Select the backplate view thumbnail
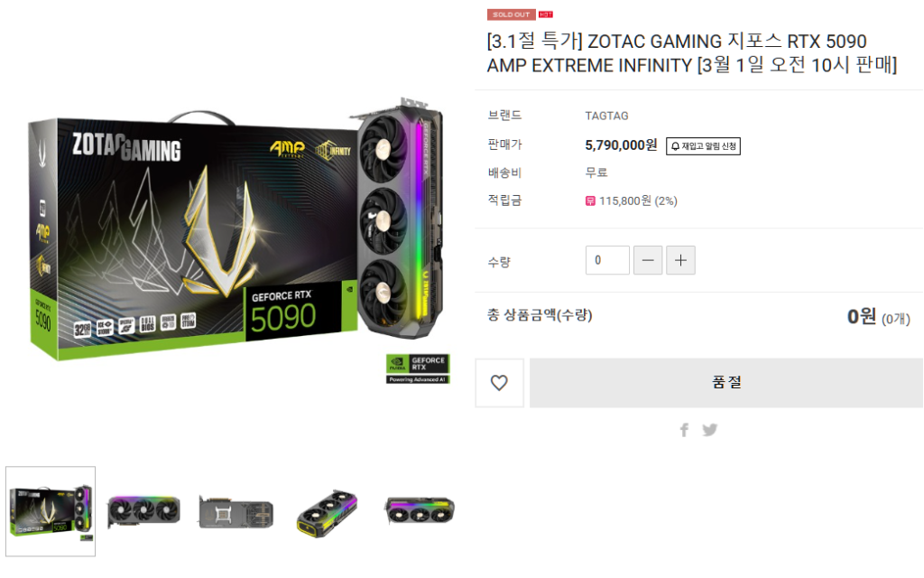This screenshot has width=924, height=578. coord(236,512)
